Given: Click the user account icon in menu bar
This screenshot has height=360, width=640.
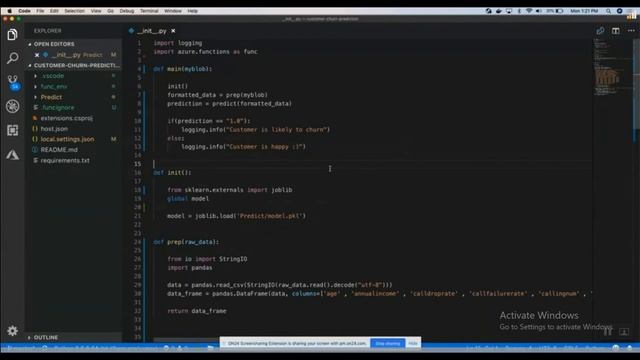Looking at the screenshot, I should tap(619, 11).
